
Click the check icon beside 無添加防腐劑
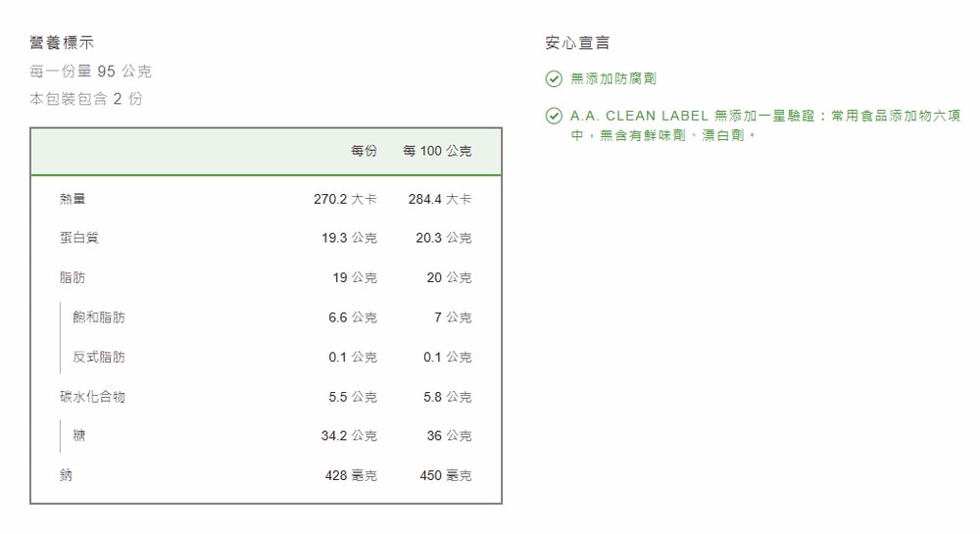pos(554,78)
